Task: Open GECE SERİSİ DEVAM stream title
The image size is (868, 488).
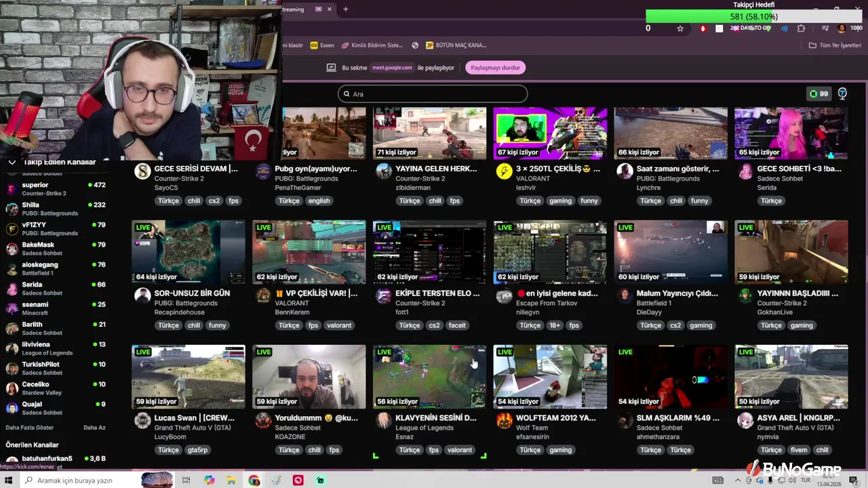Action: tap(196, 169)
